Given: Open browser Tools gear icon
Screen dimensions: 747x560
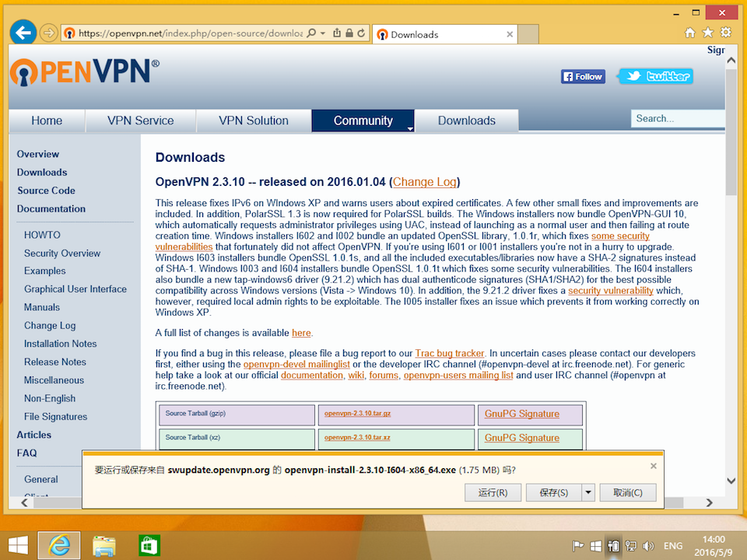Looking at the screenshot, I should point(726,33).
